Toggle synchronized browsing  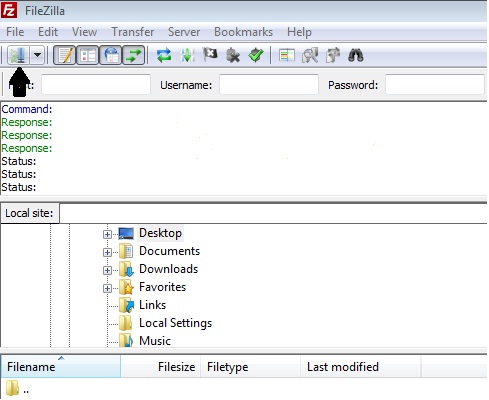333,55
